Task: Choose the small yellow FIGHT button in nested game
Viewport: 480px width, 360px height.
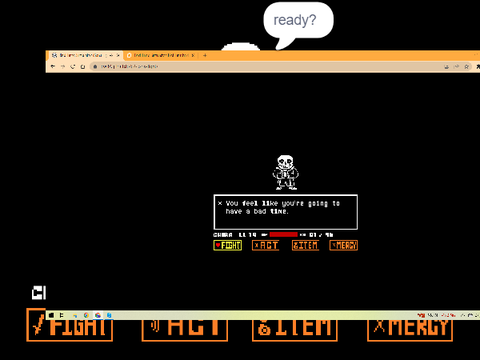Action: pos(228,245)
